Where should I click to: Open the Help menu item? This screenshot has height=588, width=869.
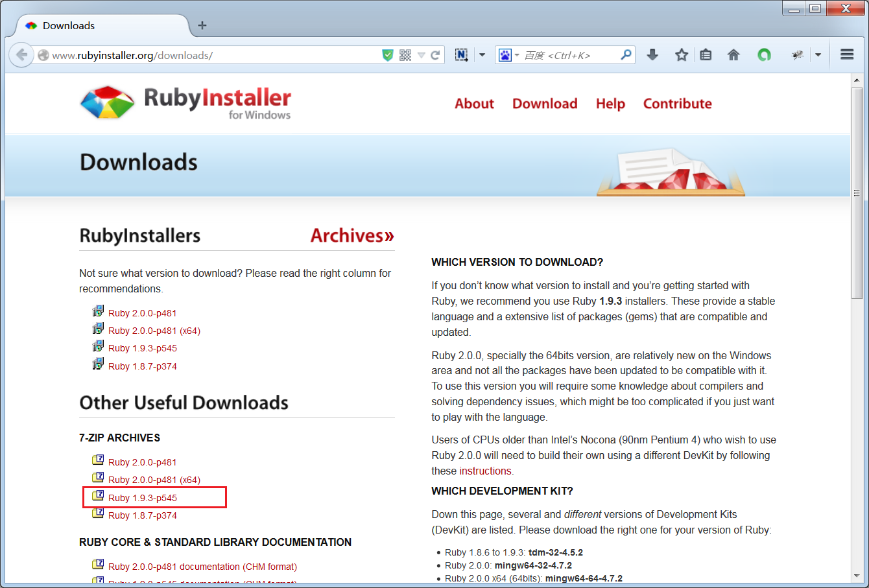pyautogui.click(x=610, y=104)
